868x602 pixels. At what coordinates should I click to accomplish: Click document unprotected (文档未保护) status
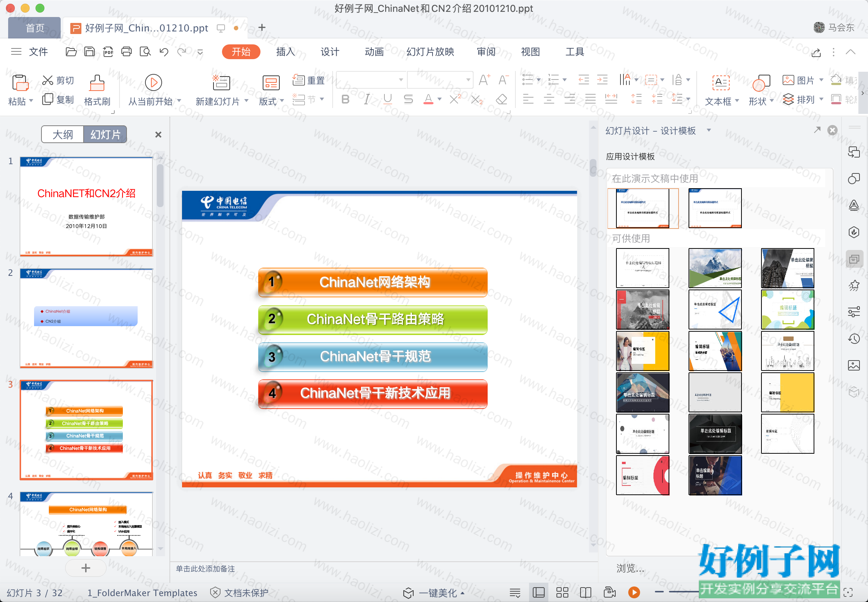(240, 592)
